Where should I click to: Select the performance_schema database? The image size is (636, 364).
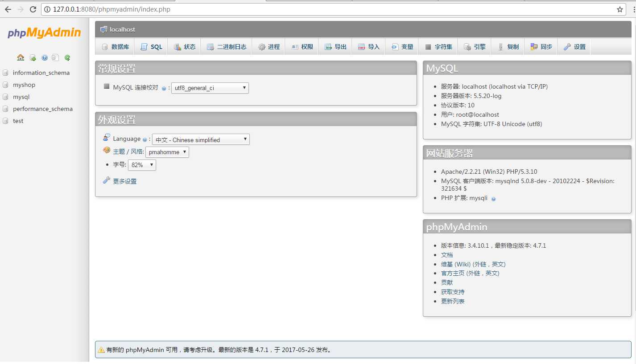(43, 109)
